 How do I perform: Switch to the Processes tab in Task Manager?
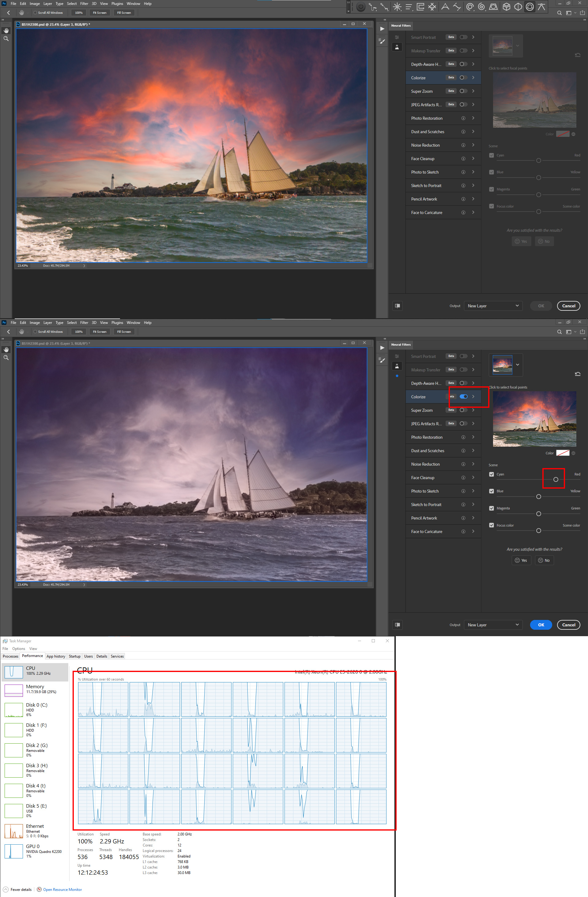pyautogui.click(x=10, y=656)
